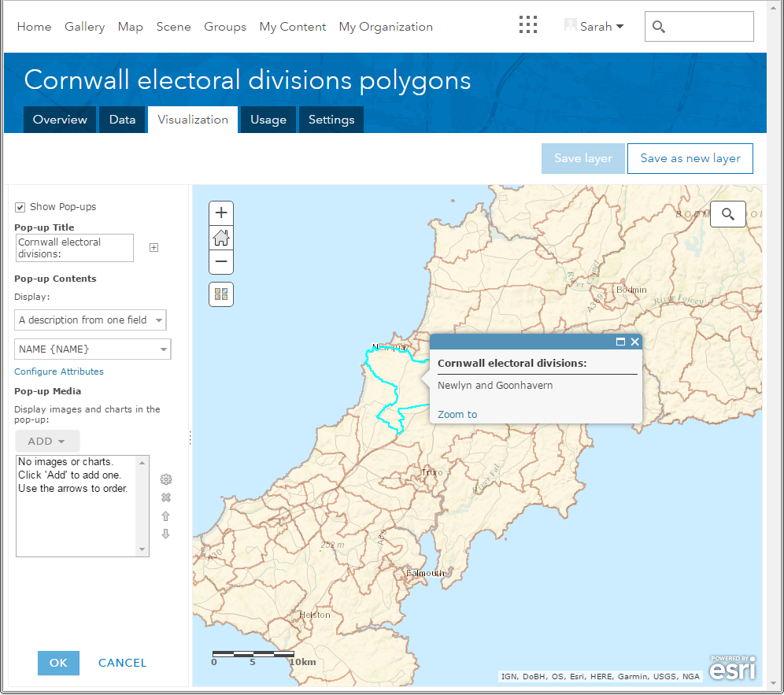Zoom out on the map
784x695 pixels.
[x=221, y=261]
